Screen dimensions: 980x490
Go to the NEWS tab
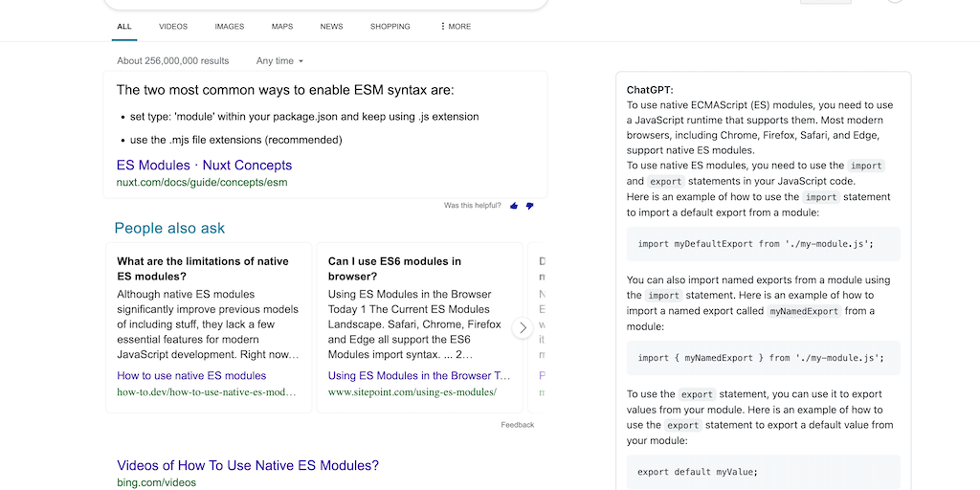331,27
